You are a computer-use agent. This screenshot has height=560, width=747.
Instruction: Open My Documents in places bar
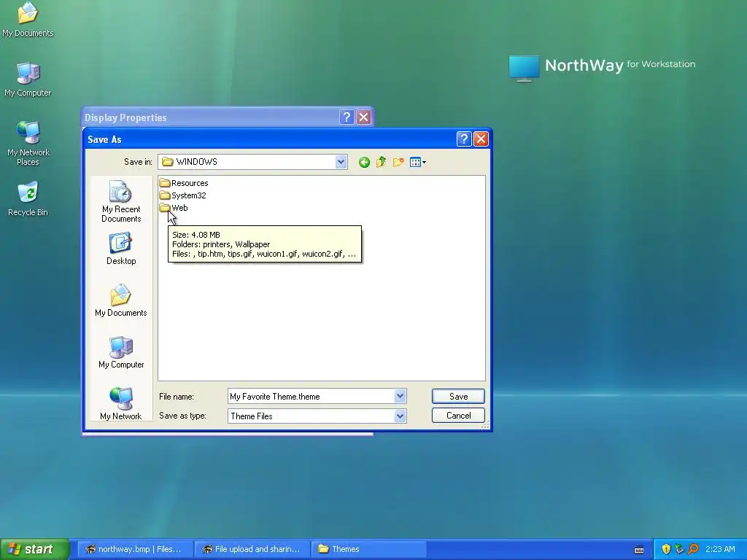pyautogui.click(x=121, y=300)
